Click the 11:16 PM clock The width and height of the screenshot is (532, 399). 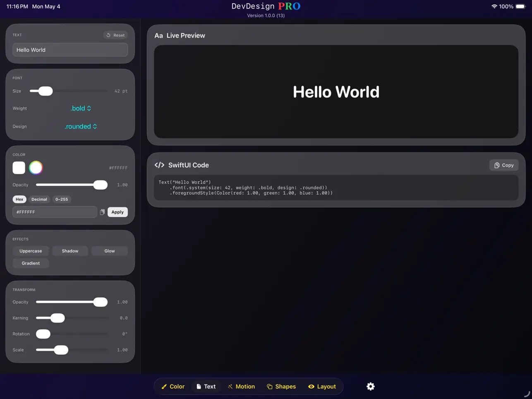[x=17, y=7]
